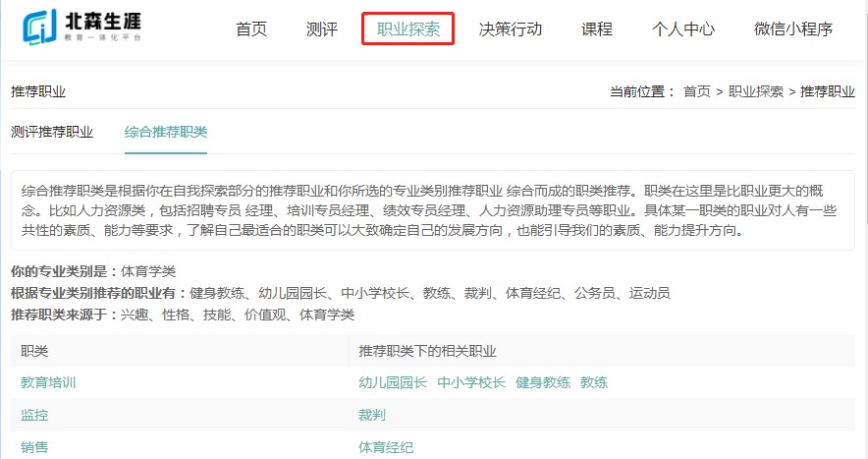The image size is (868, 459).
Task: Switch to the 测评推荐职业 tab
Action: [x=52, y=132]
